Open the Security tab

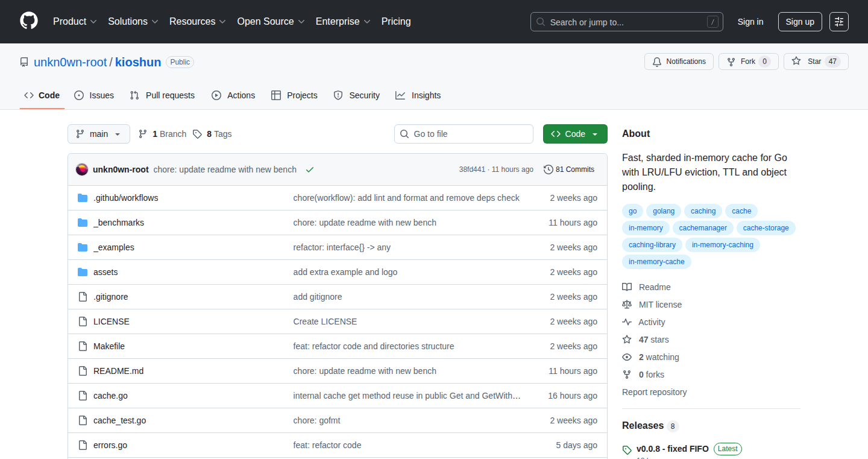point(357,95)
